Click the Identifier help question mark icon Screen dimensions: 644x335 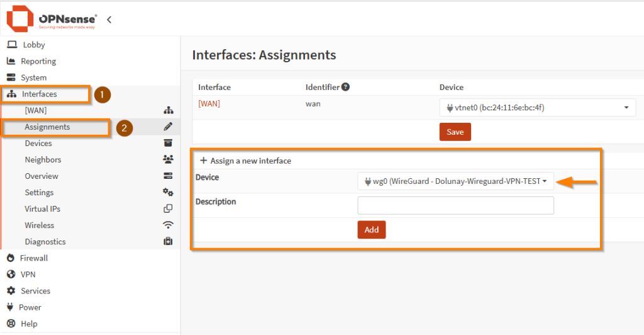coord(345,88)
